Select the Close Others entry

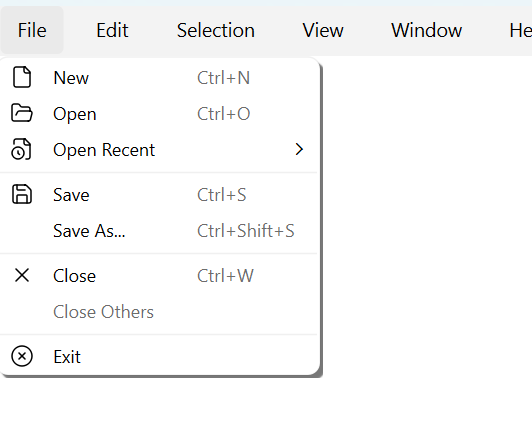(x=159, y=311)
